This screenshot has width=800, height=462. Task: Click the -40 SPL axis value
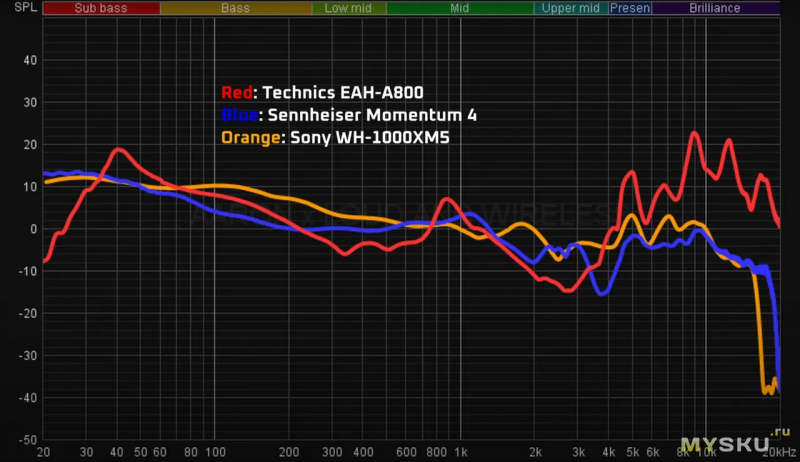(x=28, y=398)
